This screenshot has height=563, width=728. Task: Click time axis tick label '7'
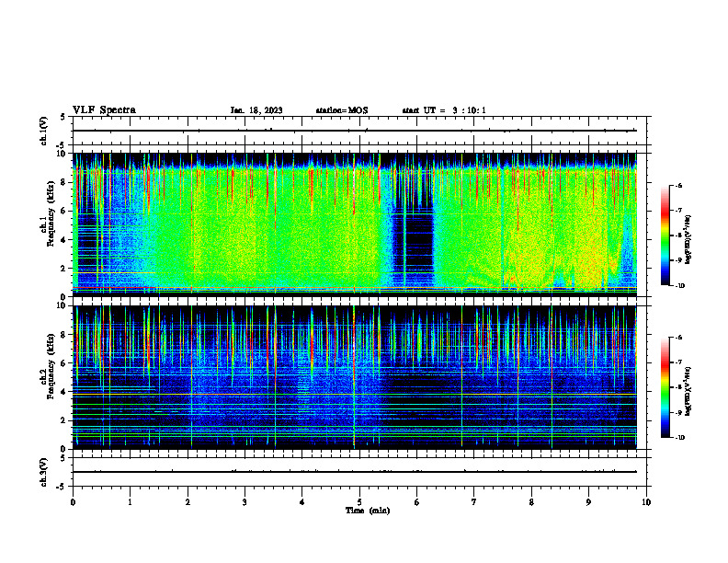[x=474, y=502]
